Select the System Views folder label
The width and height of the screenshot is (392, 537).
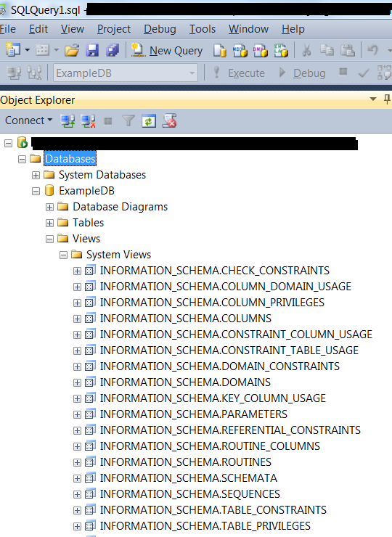[118, 255]
